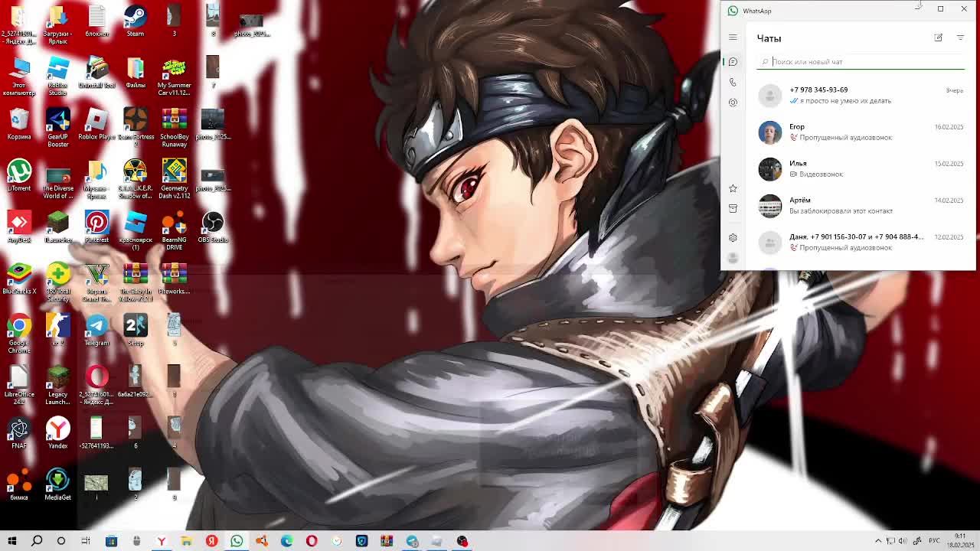Open the group chat starting with Даня

(x=861, y=242)
